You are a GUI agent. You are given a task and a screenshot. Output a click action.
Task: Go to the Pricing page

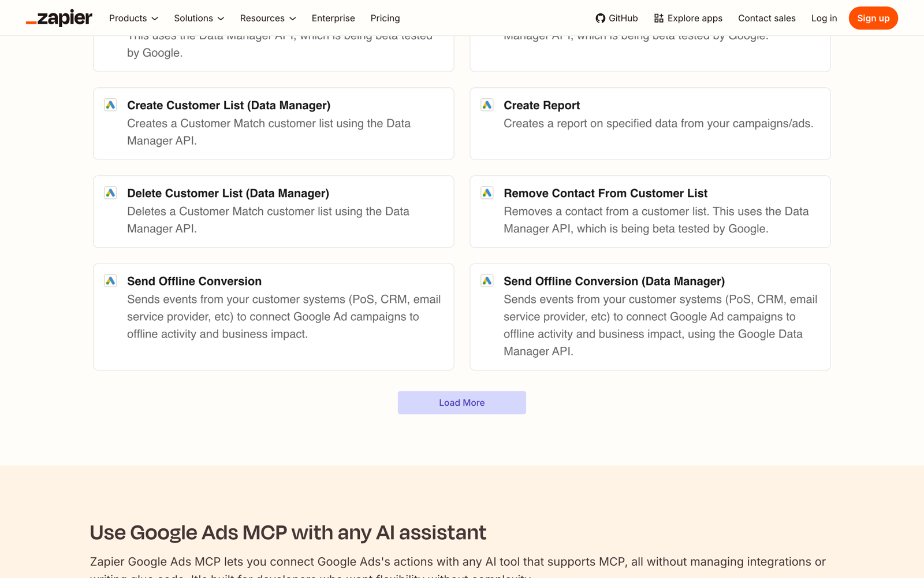click(x=385, y=18)
